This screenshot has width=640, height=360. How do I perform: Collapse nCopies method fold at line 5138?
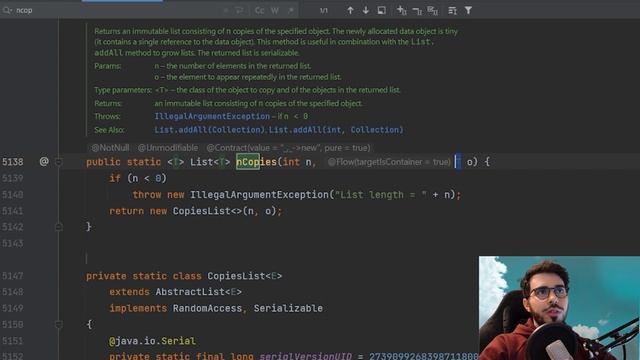[x=59, y=162]
